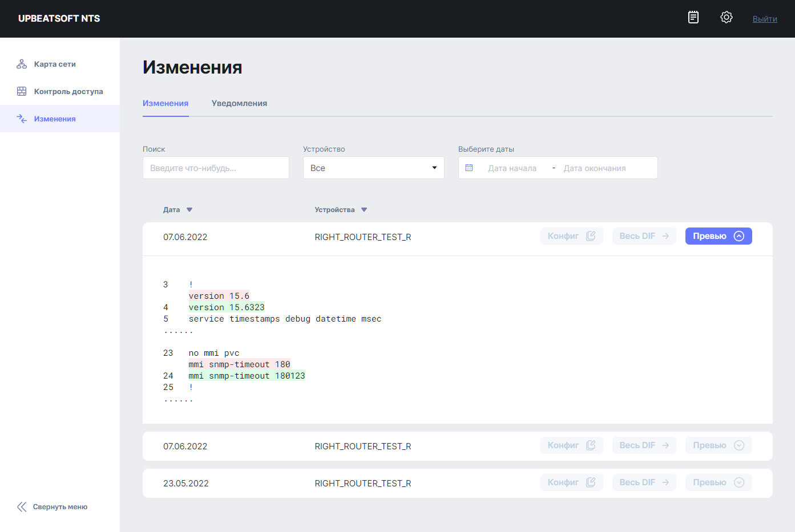Screen dimensions: 795x532
Task: Click Конфиг in the 23.05.2022 row
Action: [572, 482]
